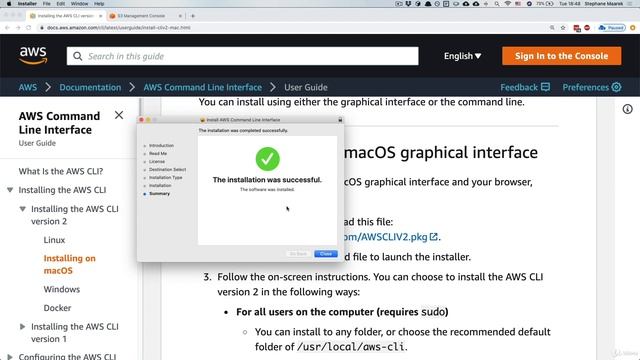Click the Installation Type step in the installer
This screenshot has height=360, width=640.
(x=165, y=178)
